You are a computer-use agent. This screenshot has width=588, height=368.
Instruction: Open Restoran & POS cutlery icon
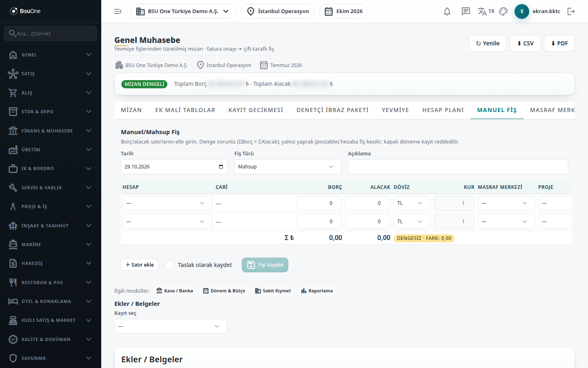tap(13, 283)
